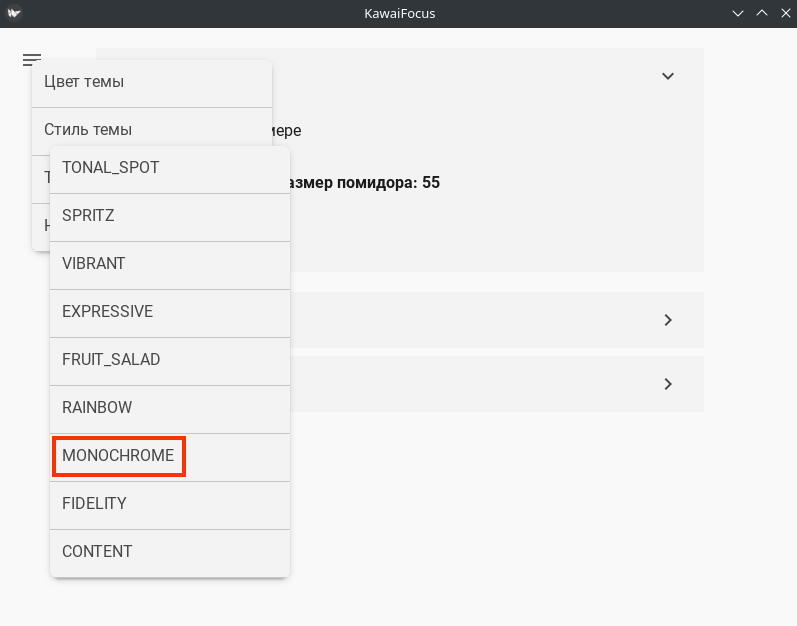Open the hamburger menu icon
Screen dimensions: 797x626
[31, 59]
